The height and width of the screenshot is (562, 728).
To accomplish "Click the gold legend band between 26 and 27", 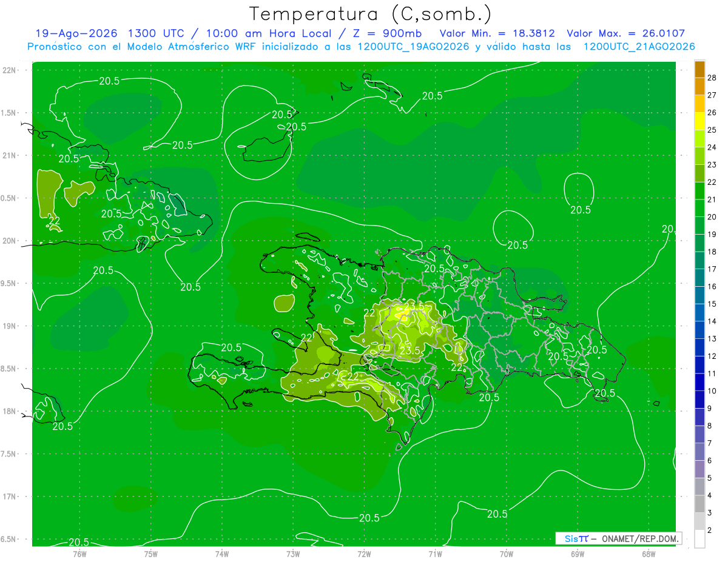I will (x=699, y=104).
